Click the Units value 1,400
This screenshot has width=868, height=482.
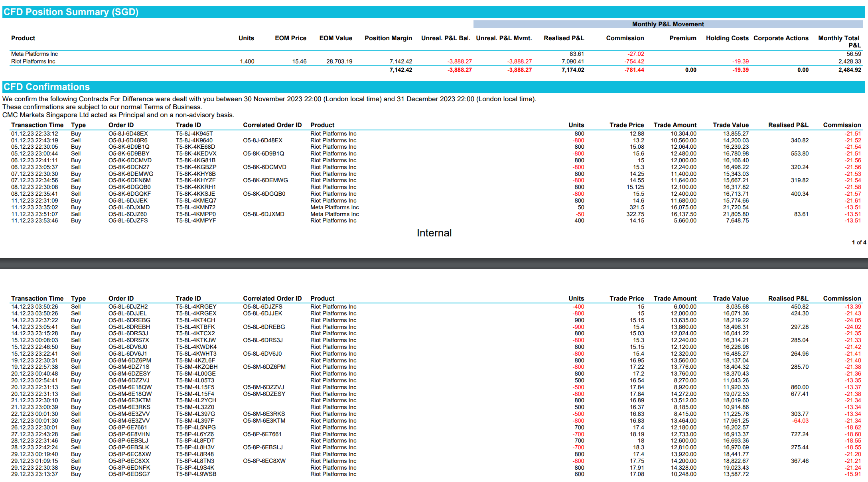click(x=247, y=61)
